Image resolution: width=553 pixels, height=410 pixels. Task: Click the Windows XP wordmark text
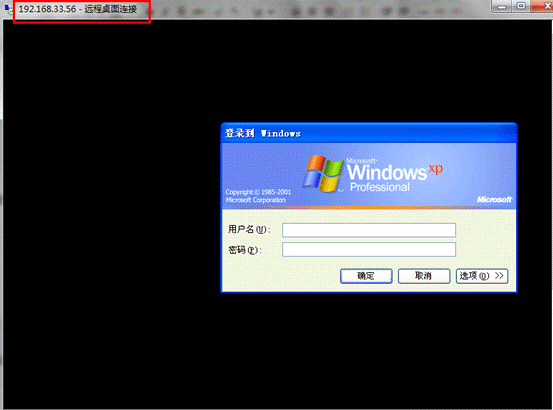point(387,172)
